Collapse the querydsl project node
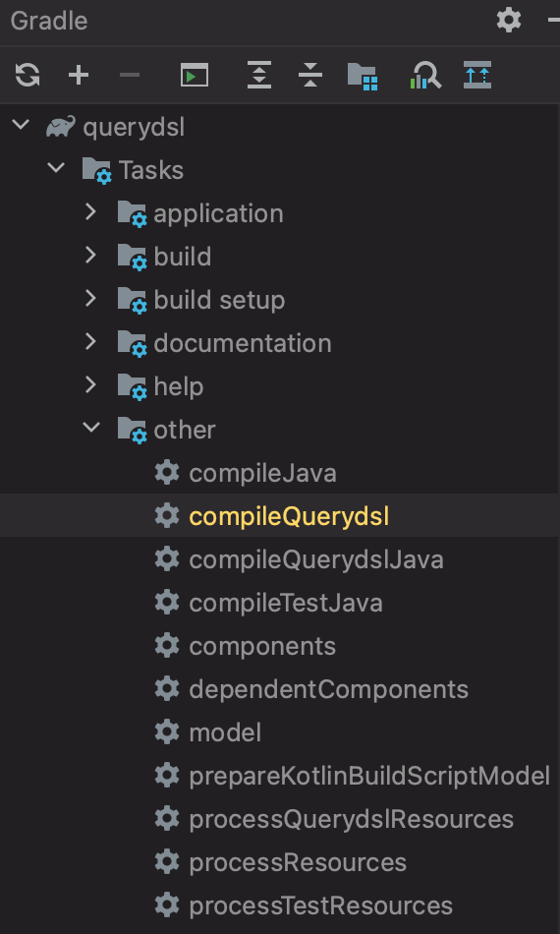 [x=21, y=125]
